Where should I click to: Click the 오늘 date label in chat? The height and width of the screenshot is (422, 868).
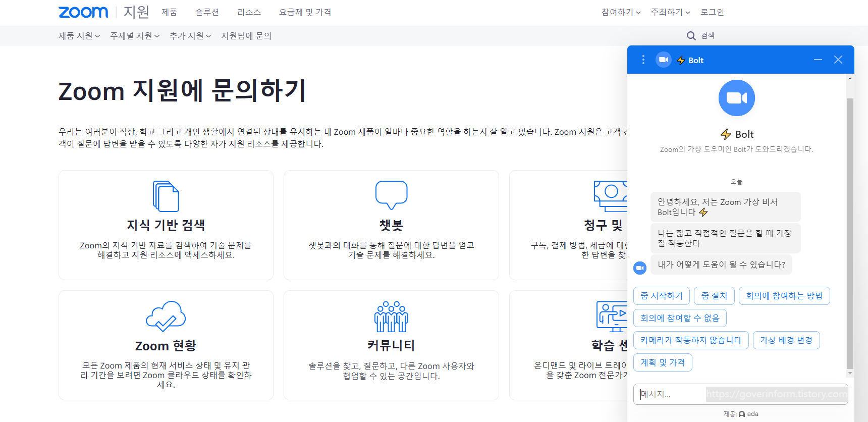[737, 182]
